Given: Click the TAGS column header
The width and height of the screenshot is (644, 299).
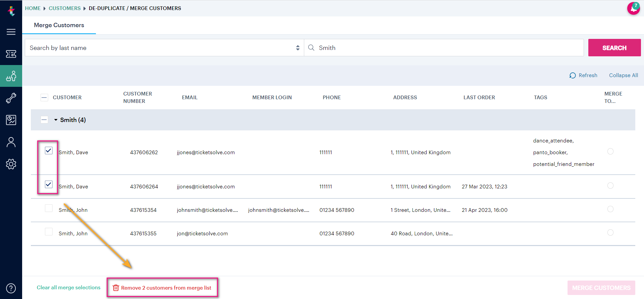Looking at the screenshot, I should [540, 98].
